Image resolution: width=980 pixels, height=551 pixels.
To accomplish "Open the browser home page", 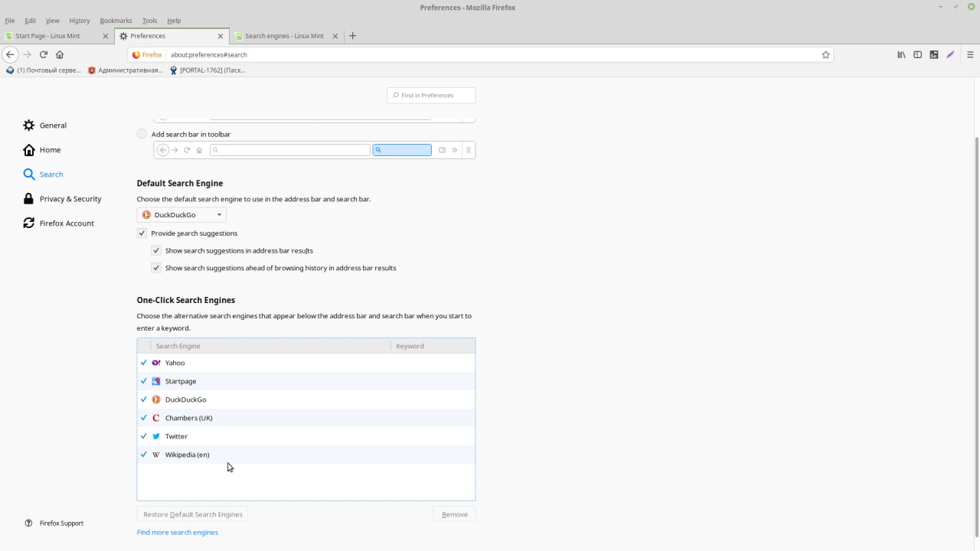I will [x=60, y=54].
